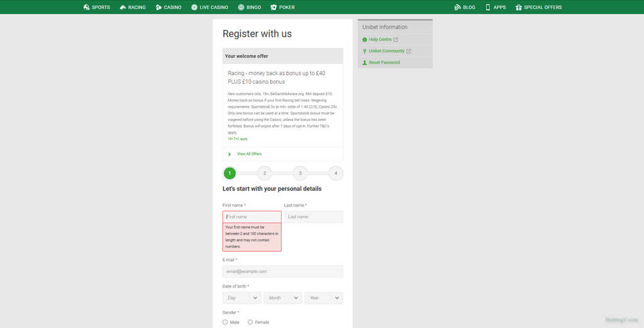Open the Apps page

click(496, 7)
